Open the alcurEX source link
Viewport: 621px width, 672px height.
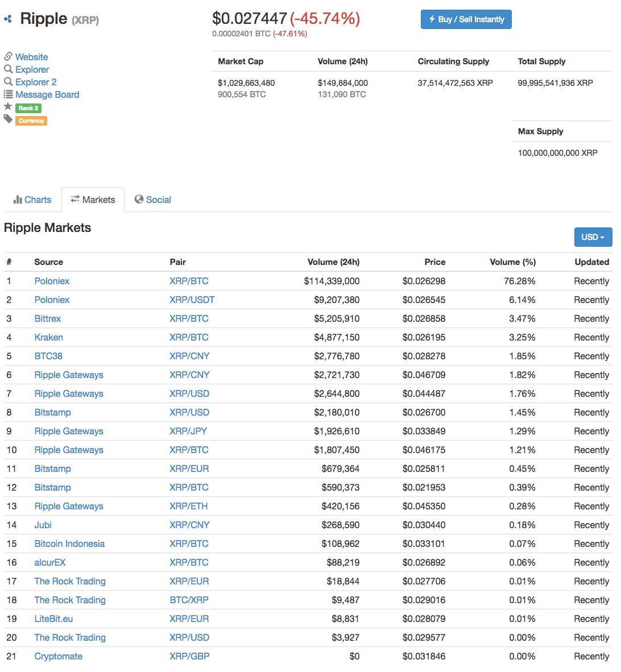pos(49,563)
